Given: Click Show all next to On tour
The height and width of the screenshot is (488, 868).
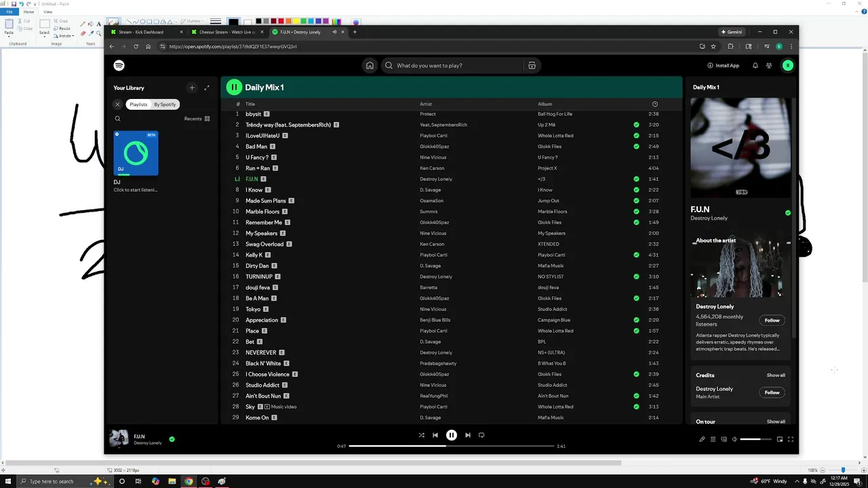Looking at the screenshot, I should point(776,422).
